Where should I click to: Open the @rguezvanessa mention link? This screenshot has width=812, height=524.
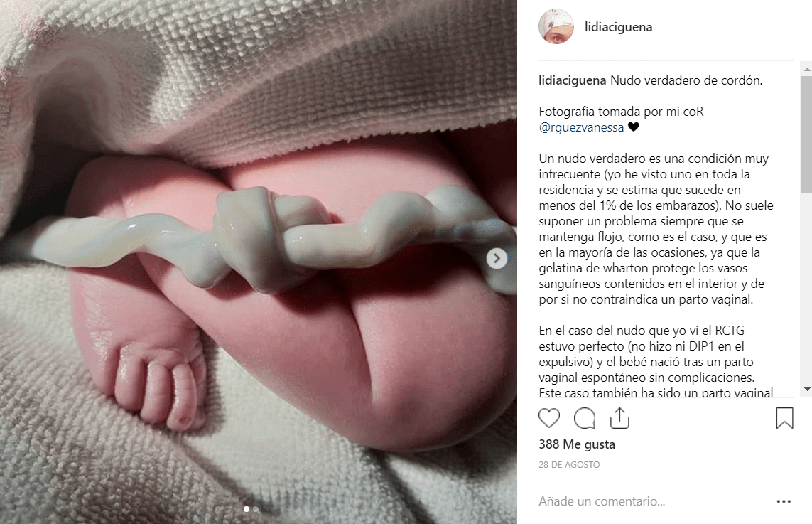[581, 127]
